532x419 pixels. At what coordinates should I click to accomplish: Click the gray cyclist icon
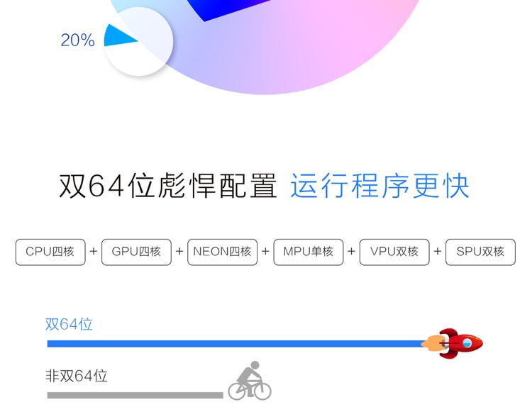[x=250, y=381]
